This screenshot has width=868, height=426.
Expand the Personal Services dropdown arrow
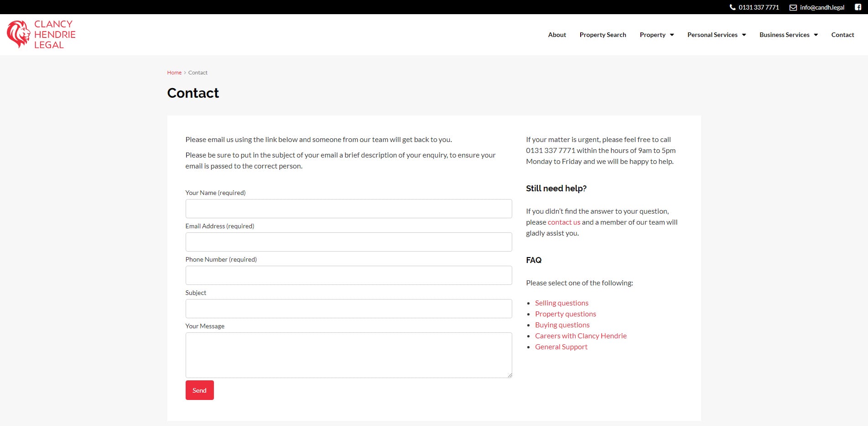[x=744, y=35]
